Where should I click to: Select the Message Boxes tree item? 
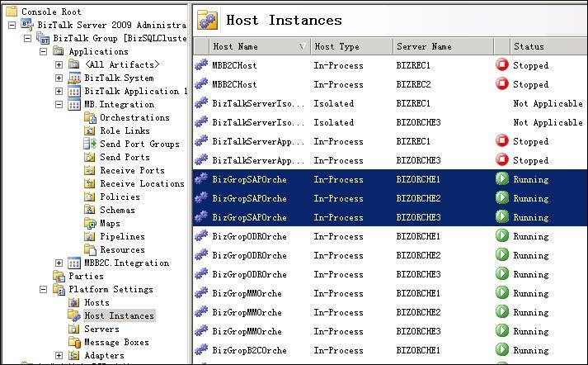116,342
